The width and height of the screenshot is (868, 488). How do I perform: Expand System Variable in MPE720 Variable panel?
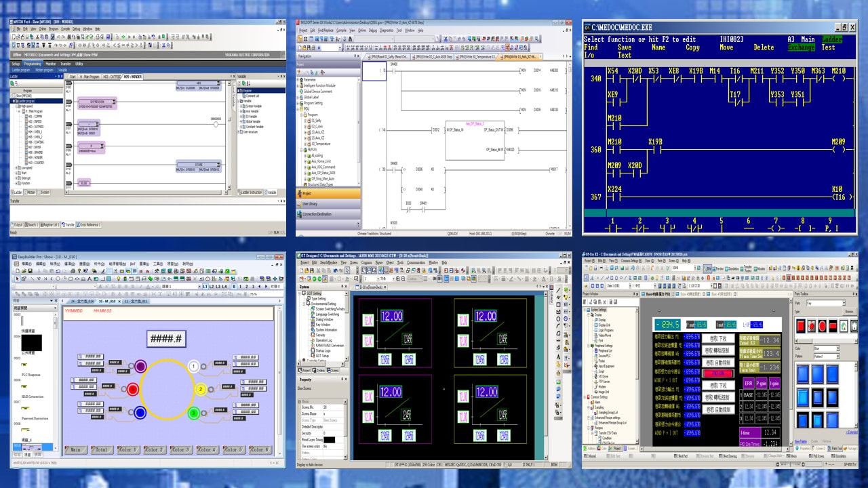coord(241,106)
